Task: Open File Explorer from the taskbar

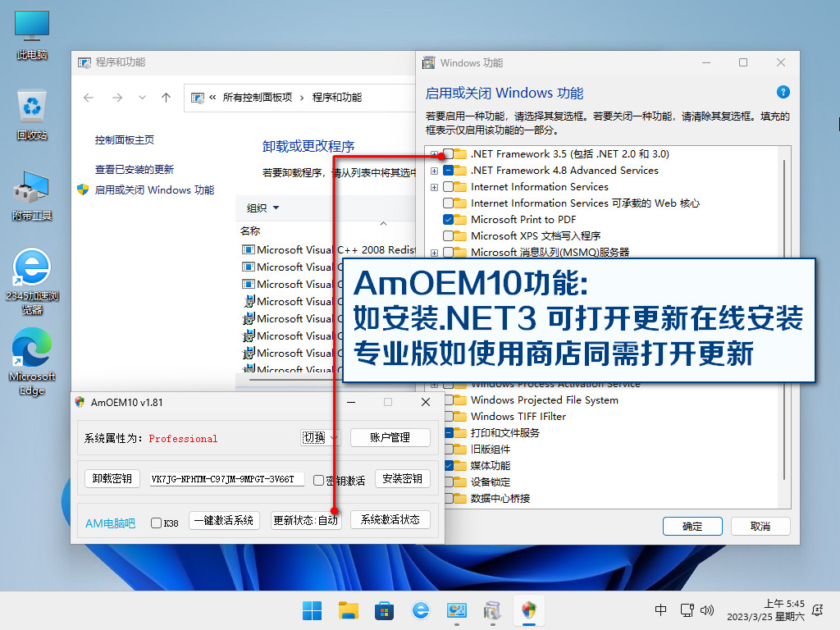Action: coord(348,610)
